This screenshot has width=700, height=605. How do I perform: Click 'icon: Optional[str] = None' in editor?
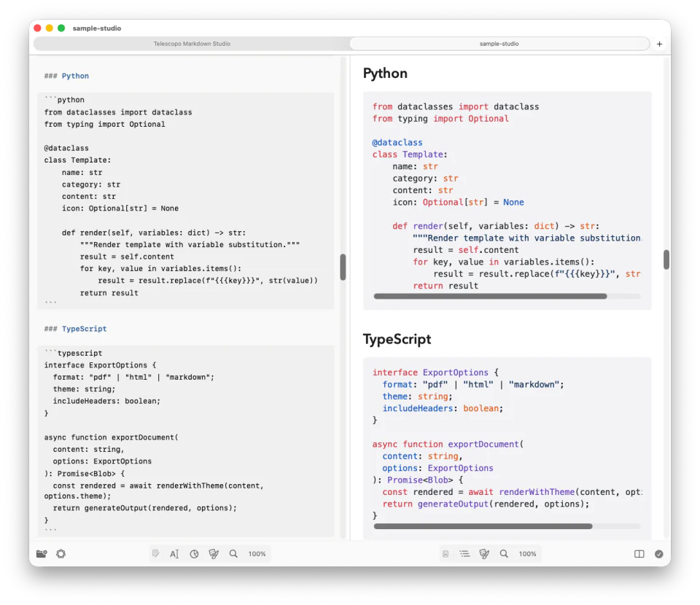pyautogui.click(x=120, y=208)
